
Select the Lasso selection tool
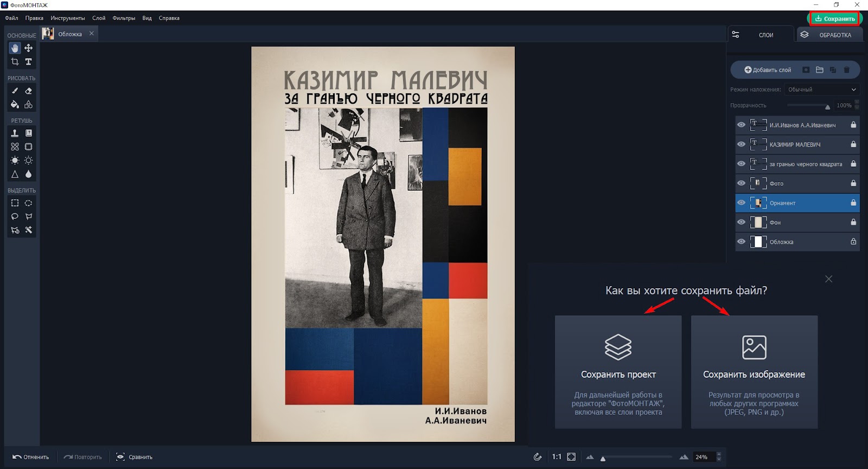pos(15,217)
